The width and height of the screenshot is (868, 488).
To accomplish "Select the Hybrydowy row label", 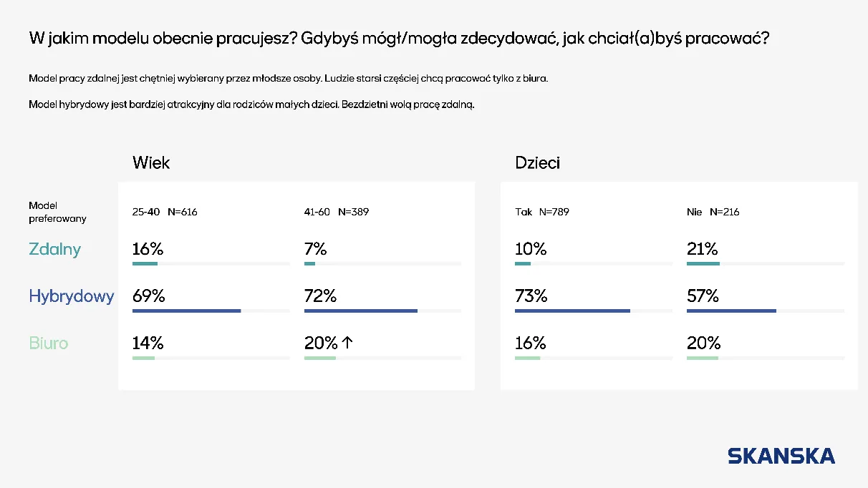I will click(x=71, y=296).
